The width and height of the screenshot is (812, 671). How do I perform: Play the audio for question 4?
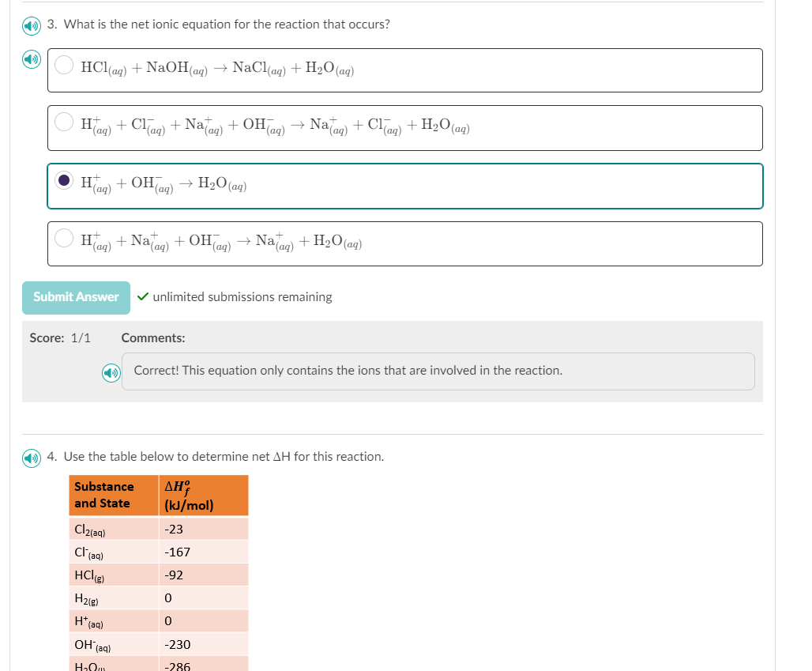[31, 457]
